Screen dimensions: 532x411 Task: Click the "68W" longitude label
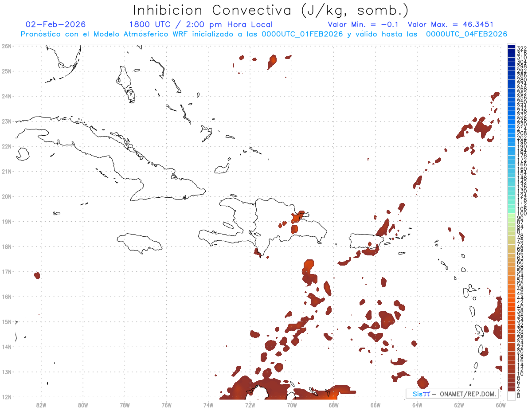click(333, 404)
